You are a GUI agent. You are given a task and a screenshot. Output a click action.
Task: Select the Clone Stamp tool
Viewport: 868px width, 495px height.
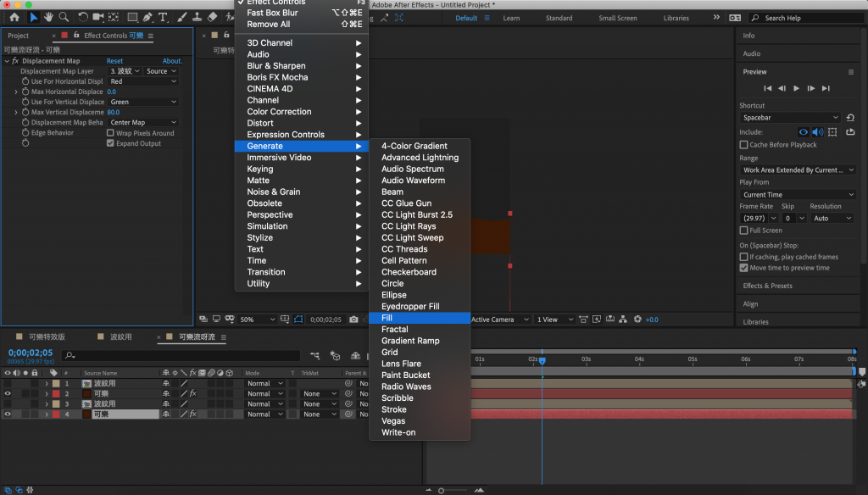pyautogui.click(x=197, y=17)
